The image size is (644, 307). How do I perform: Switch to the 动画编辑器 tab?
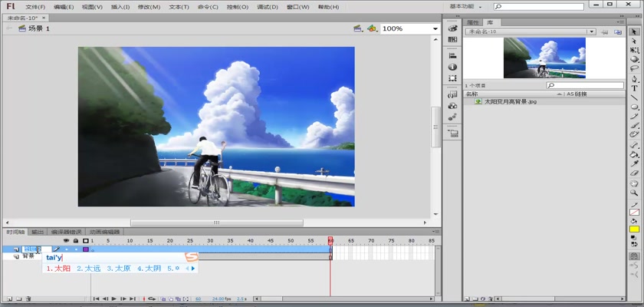pos(105,232)
